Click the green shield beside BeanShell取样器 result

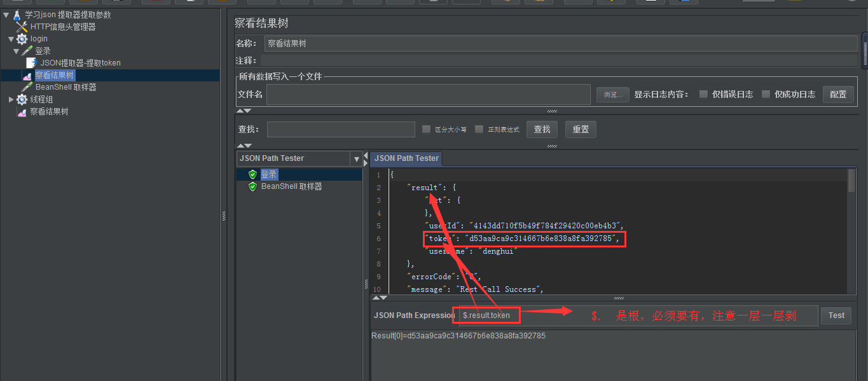point(252,186)
